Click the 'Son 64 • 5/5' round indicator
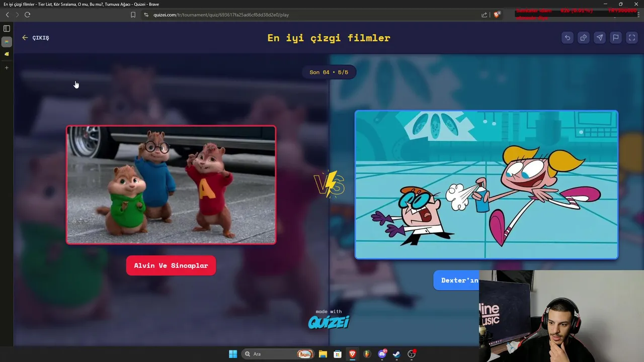 pos(329,72)
